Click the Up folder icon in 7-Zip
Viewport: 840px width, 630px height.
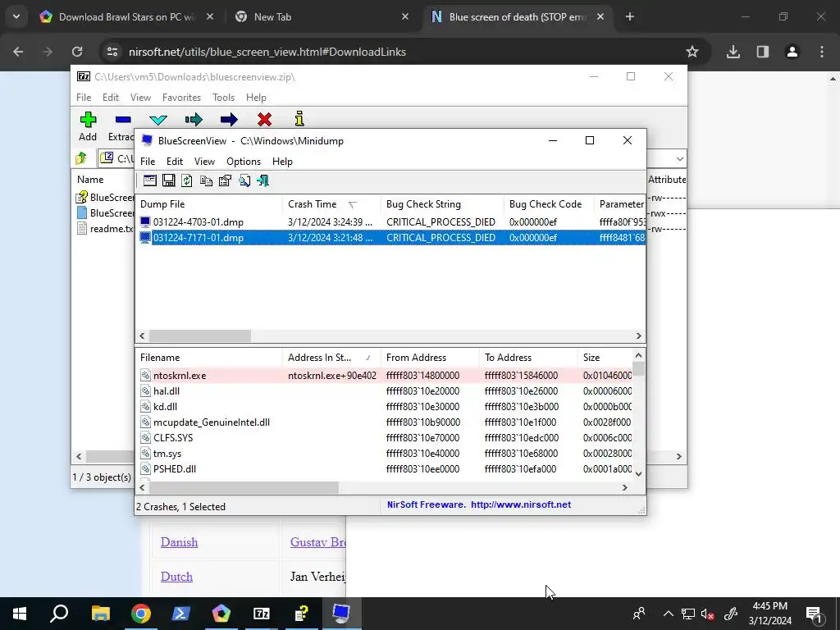[81, 158]
